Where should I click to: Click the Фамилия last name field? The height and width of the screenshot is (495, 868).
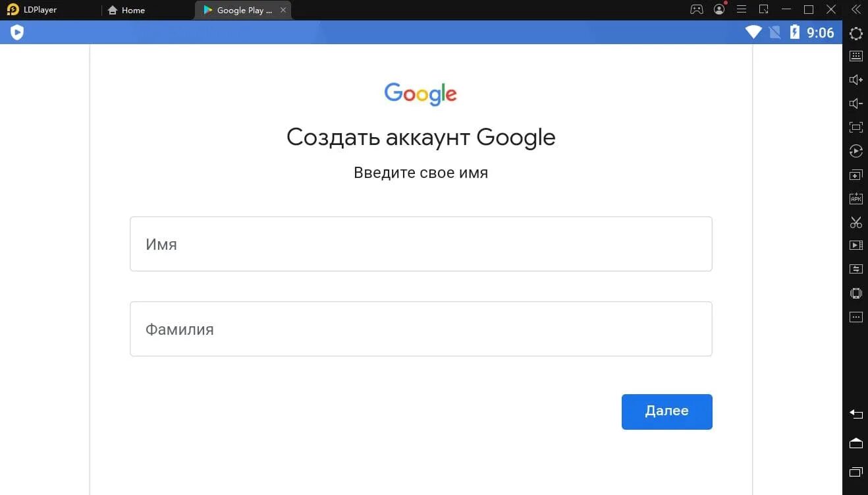coord(421,329)
